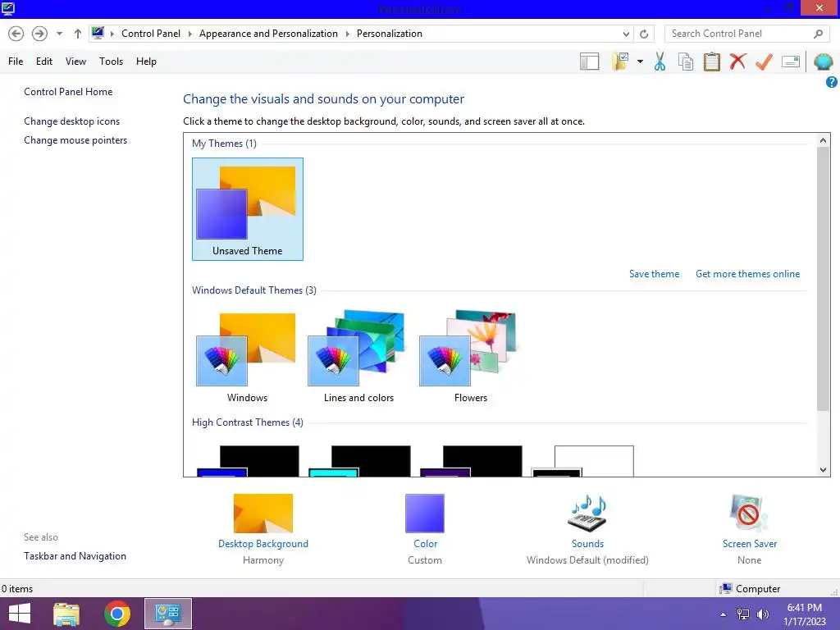Click the Copy toolbar icon
Screen dimensions: 840x630
click(686, 62)
